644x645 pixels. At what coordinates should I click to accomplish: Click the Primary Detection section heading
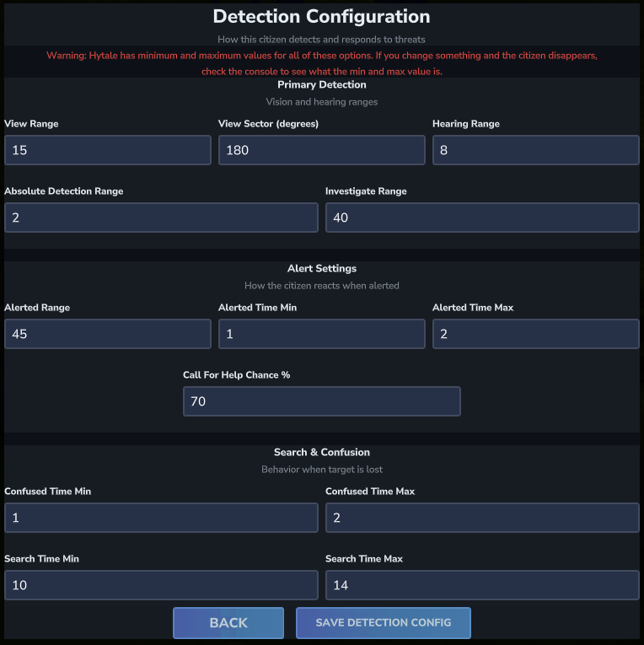point(321,84)
